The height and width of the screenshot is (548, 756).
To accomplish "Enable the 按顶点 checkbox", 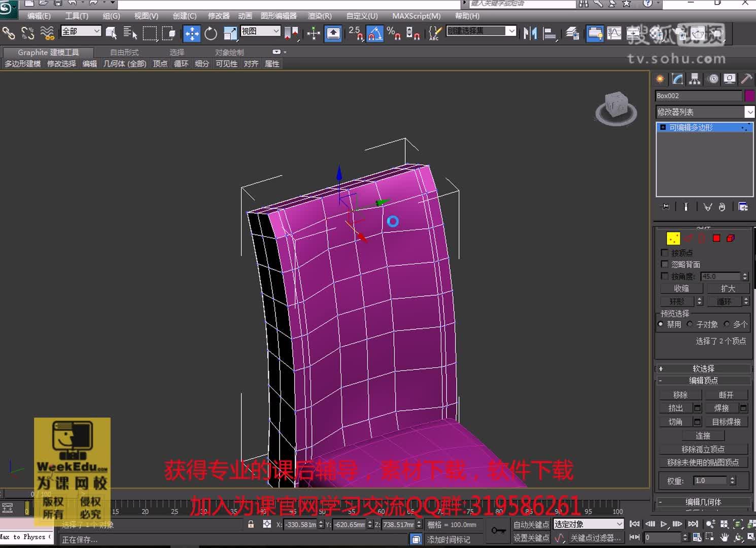I will tap(665, 252).
